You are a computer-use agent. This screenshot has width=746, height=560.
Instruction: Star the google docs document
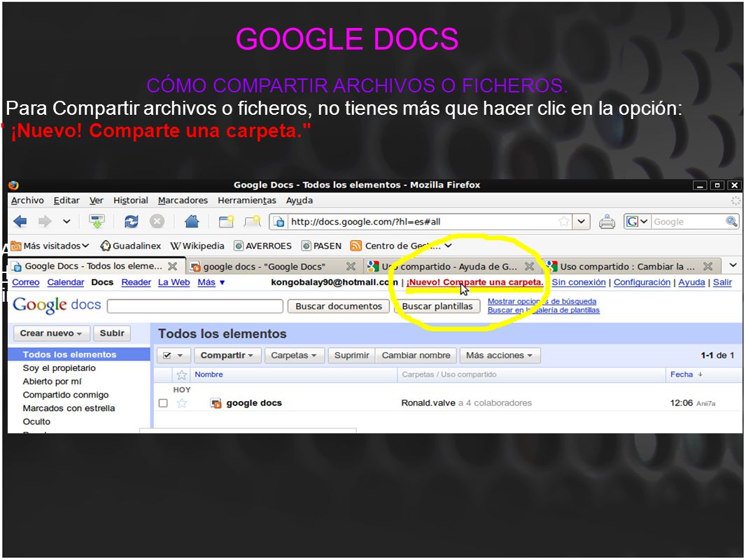182,403
